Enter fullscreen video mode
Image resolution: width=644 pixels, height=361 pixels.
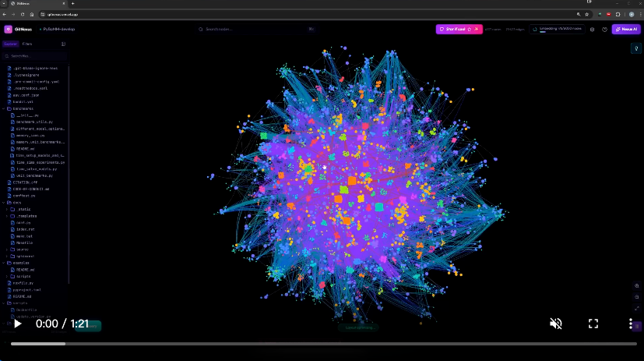point(593,324)
